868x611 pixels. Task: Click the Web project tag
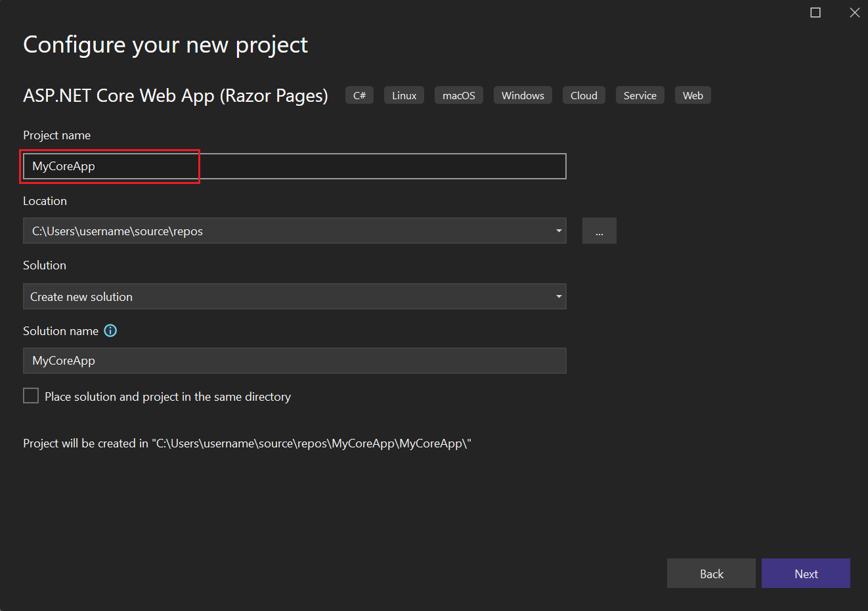pyautogui.click(x=693, y=95)
